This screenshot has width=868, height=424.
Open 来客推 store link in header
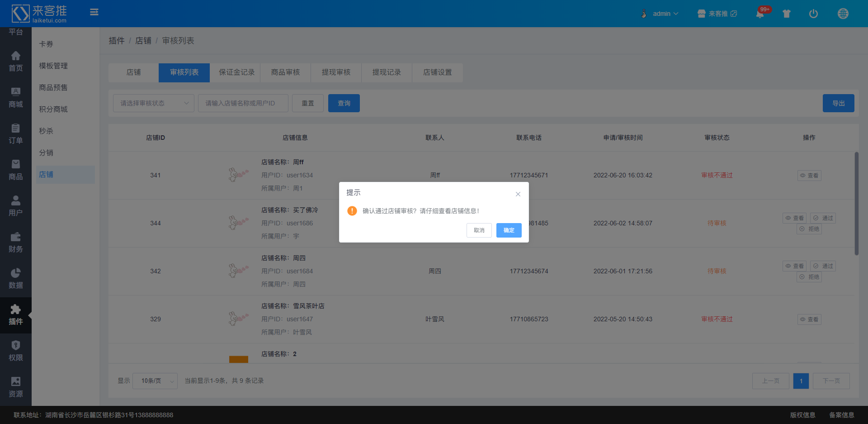pos(717,14)
